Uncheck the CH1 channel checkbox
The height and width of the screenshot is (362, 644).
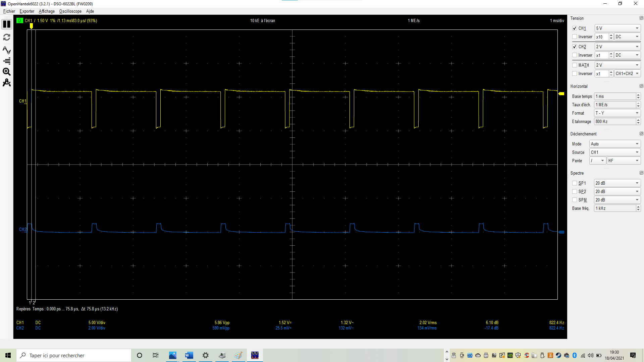pyautogui.click(x=575, y=28)
